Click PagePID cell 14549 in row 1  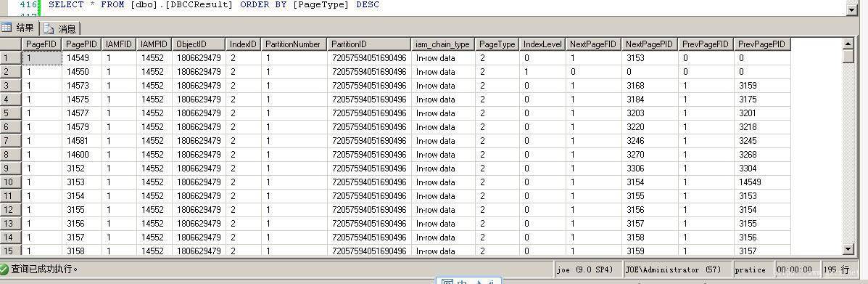(x=81, y=57)
